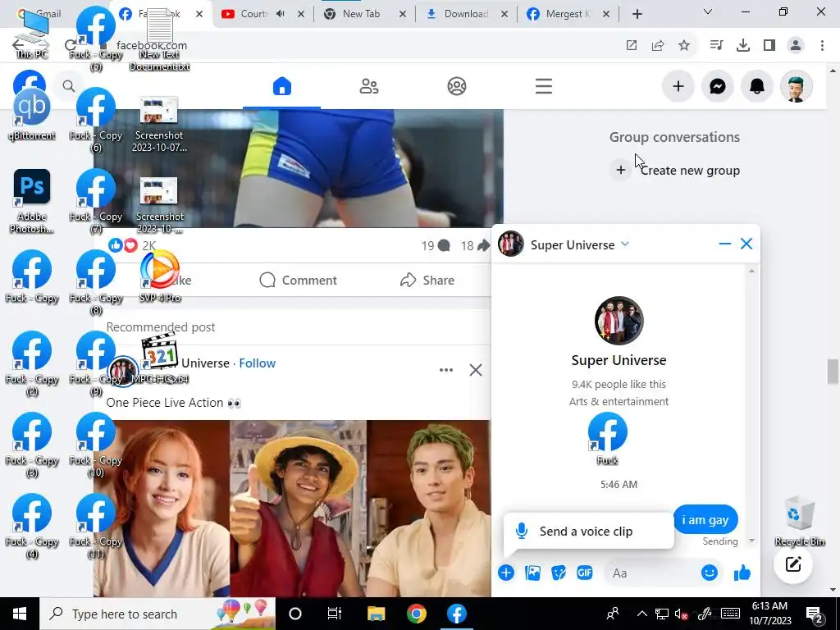
Task: Close the Super Universe chat window
Action: 746,244
